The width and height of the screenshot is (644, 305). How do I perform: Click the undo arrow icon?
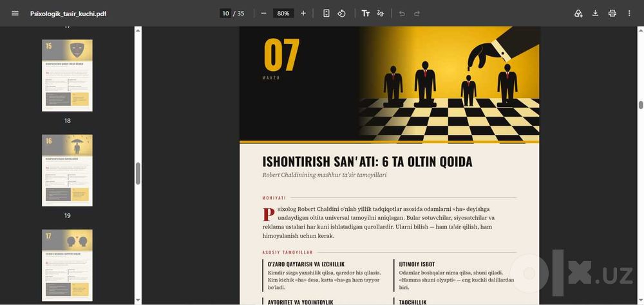(x=402, y=14)
